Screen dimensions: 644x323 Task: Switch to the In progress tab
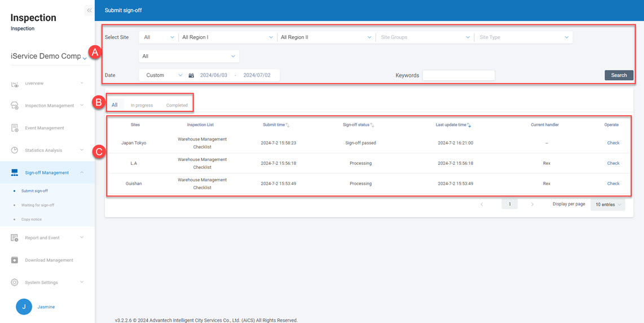click(142, 105)
